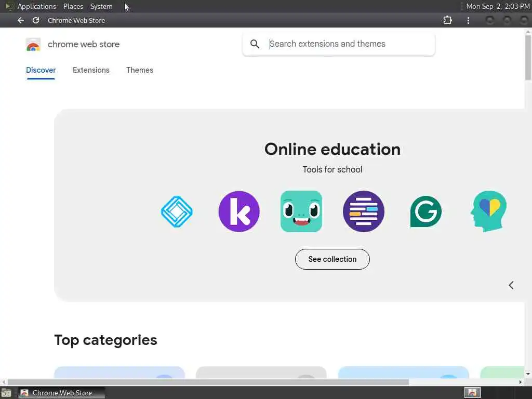Open the green Grammarly G icon
This screenshot has width=532, height=399.
426,211
